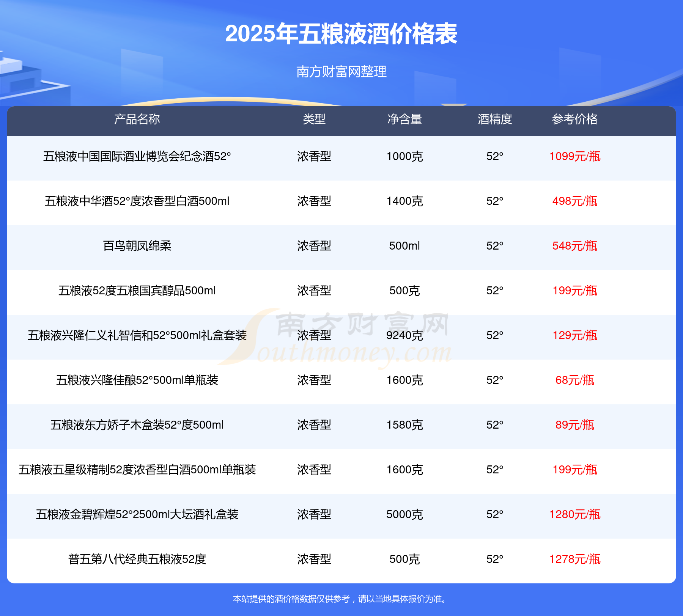Click 浓香型 type cell in the 五粮液中华酒 row
683x616 pixels.
click(314, 201)
